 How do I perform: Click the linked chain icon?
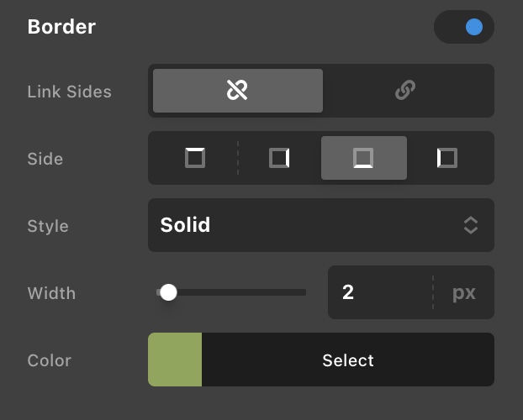(x=406, y=91)
